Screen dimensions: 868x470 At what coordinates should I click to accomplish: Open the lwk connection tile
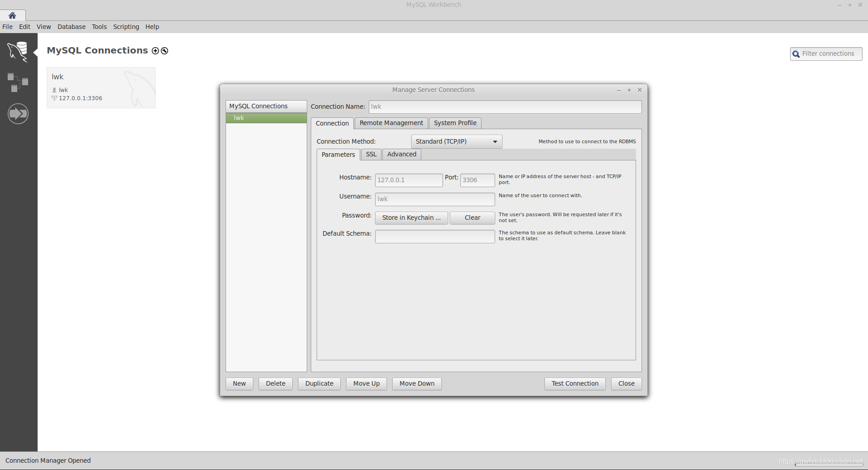click(x=101, y=87)
